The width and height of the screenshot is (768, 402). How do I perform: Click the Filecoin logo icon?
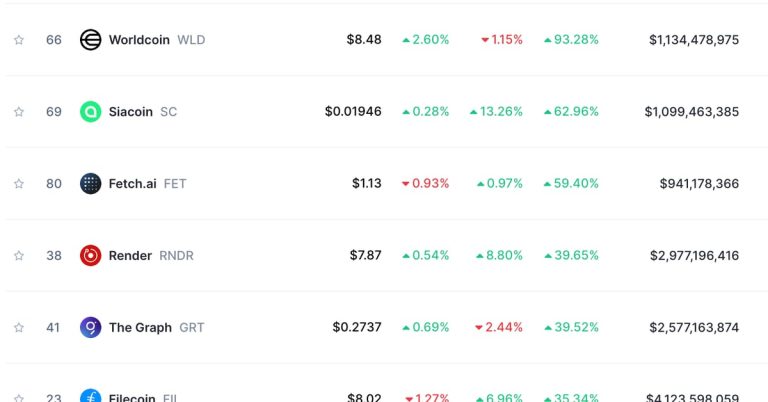coord(91,397)
